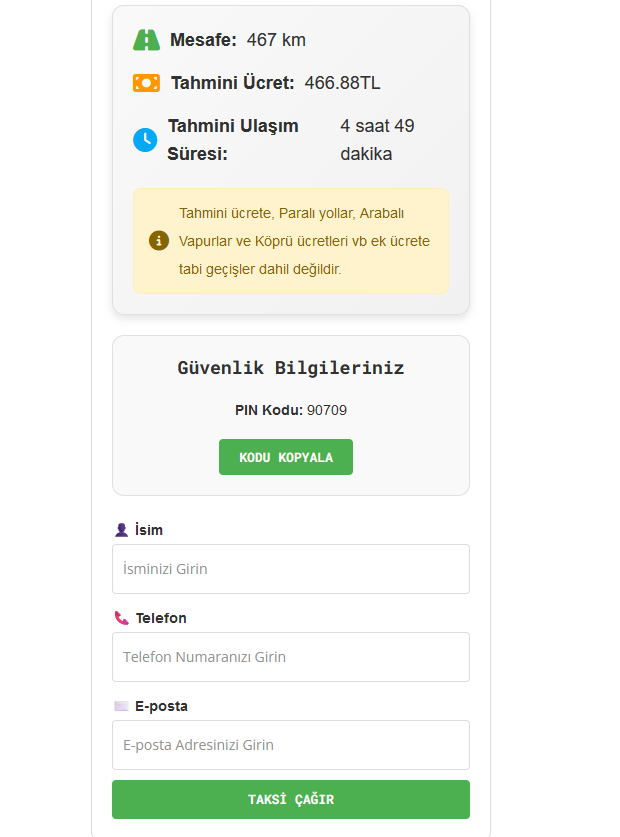Focus the E-posta Adresinizi Girin field
Image resolution: width=620 pixels, height=837 pixels.
[x=291, y=745]
